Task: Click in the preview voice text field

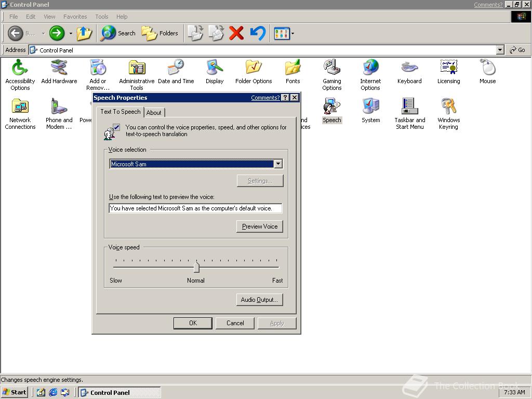Action: point(195,208)
